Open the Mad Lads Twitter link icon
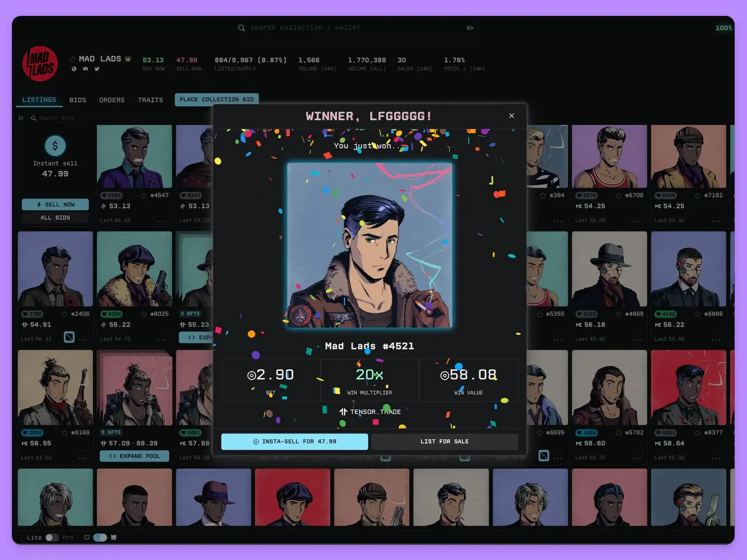 click(x=97, y=69)
